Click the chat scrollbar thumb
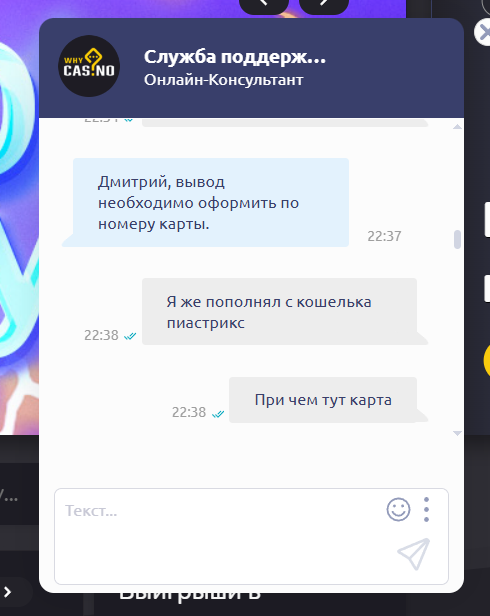490x616 pixels. coord(457,239)
